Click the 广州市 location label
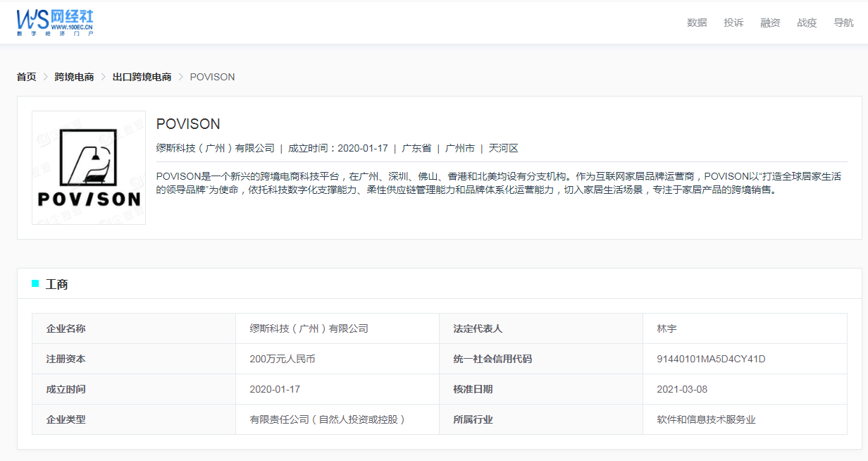The height and width of the screenshot is (461, 868). pos(460,148)
